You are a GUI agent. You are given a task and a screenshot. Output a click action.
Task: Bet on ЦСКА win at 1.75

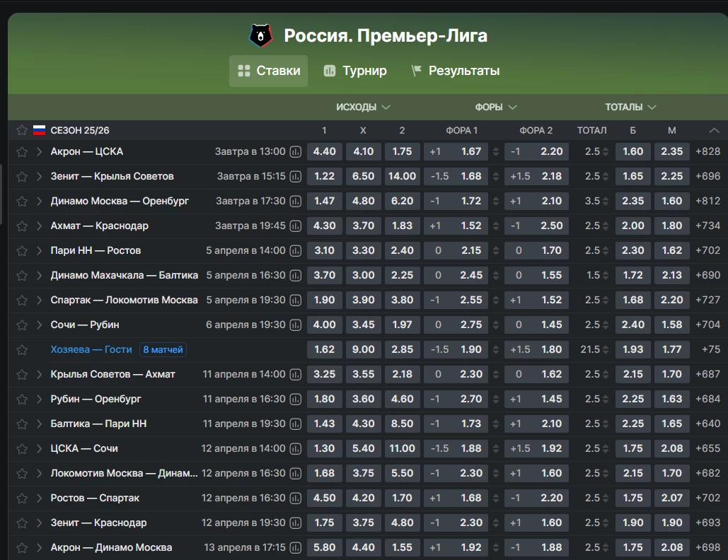(402, 151)
